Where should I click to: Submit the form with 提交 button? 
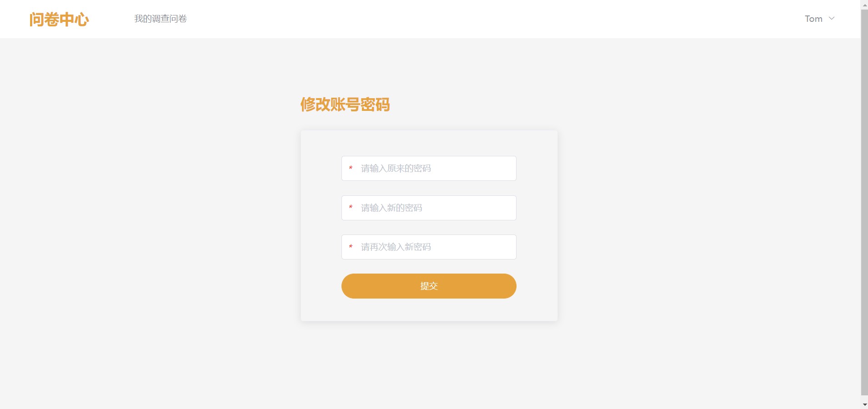pos(429,286)
